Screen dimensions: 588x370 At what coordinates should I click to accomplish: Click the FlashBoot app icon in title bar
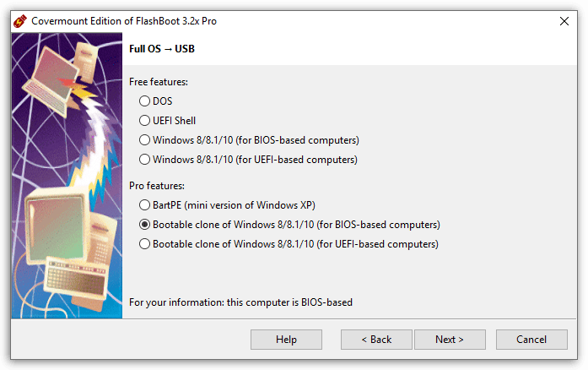coord(20,21)
